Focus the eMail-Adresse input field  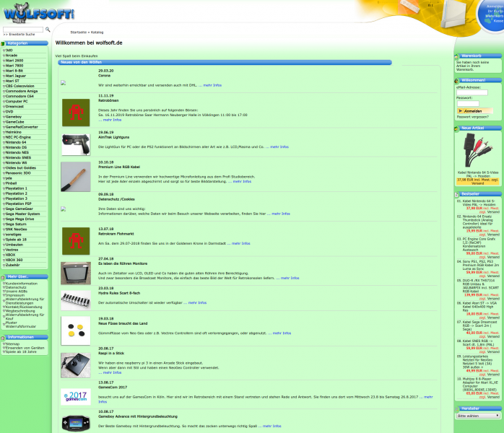point(472,92)
